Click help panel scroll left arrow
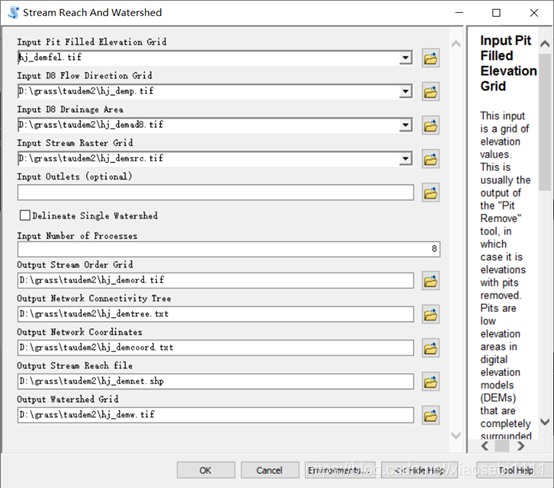This screenshot has height=488, width=554. pyautogui.click(x=485, y=446)
